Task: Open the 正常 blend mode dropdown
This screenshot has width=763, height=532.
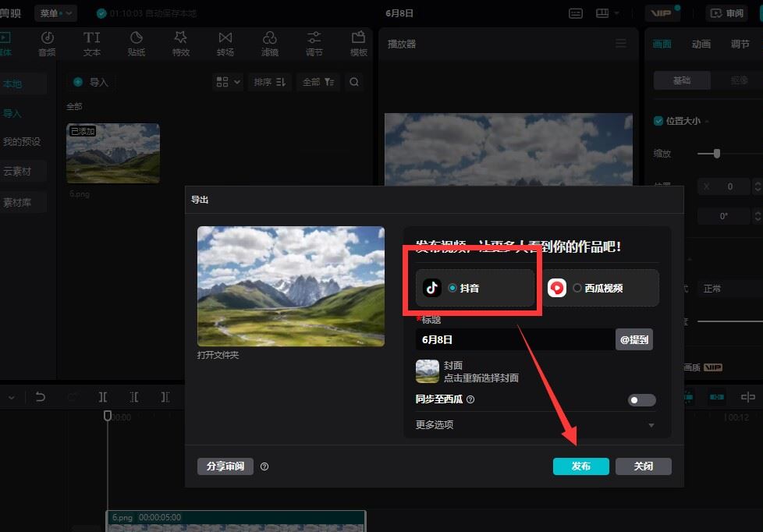Action: coord(730,289)
